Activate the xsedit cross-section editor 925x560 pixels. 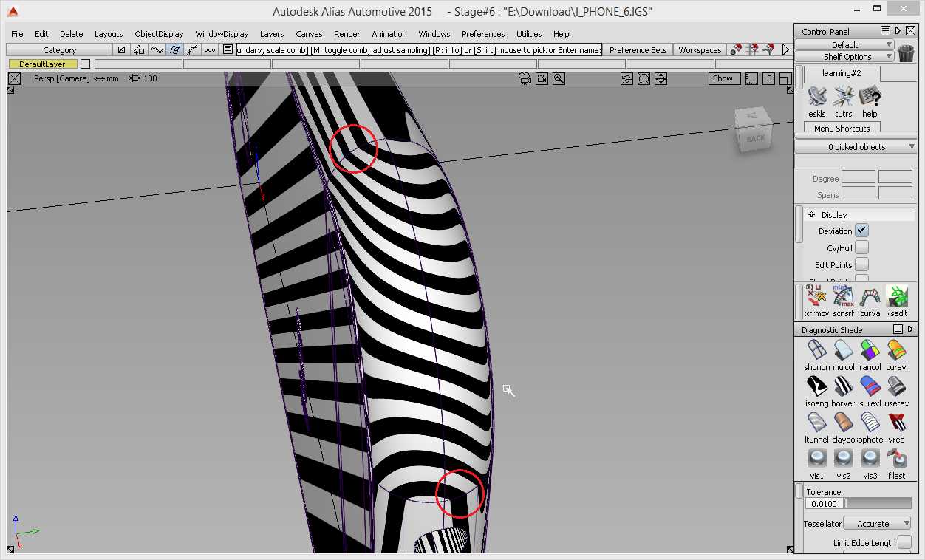[896, 296]
